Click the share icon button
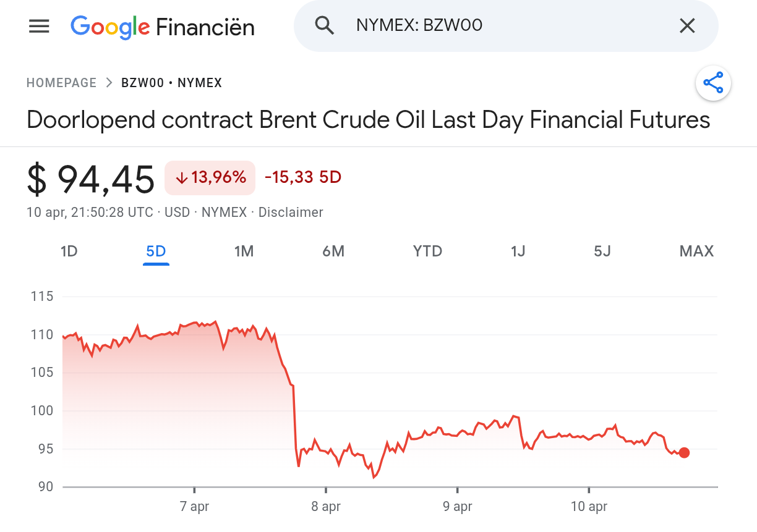Image resolution: width=757 pixels, height=532 pixels. coord(713,83)
